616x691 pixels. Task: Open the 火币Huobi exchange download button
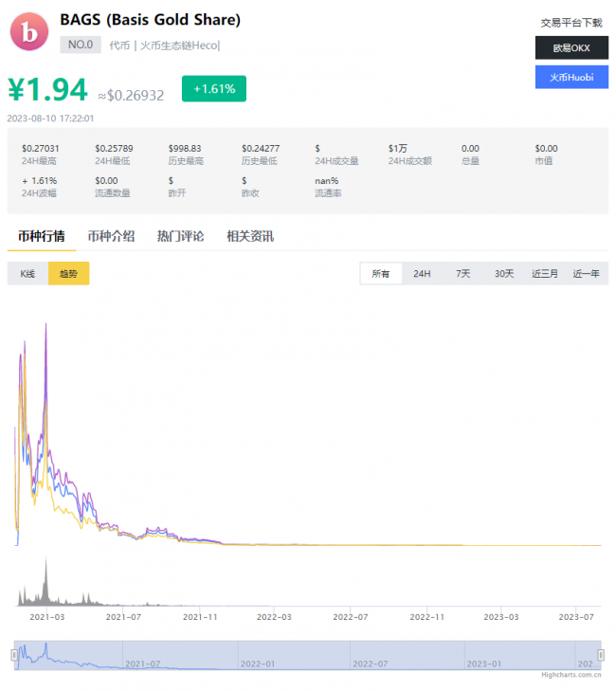[571, 78]
